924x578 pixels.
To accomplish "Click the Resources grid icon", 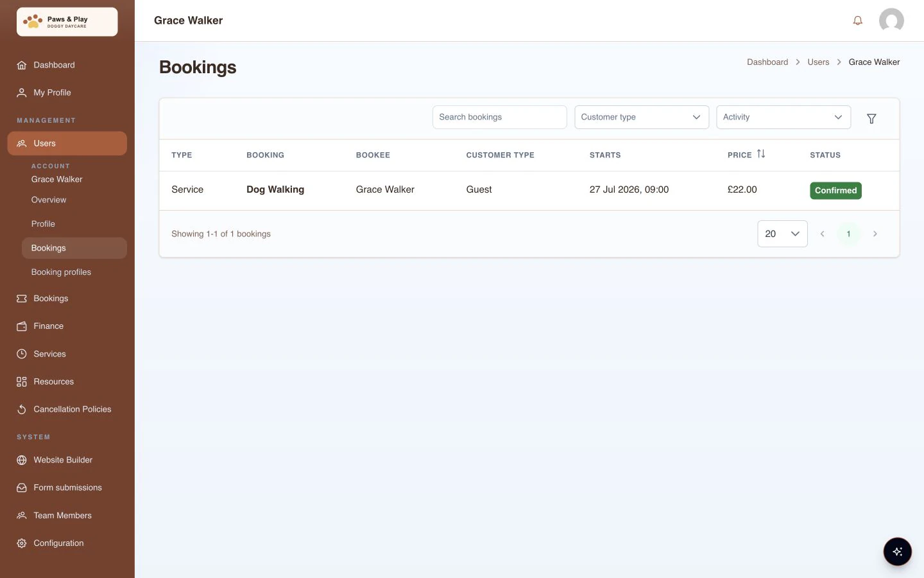I will 22,381.
